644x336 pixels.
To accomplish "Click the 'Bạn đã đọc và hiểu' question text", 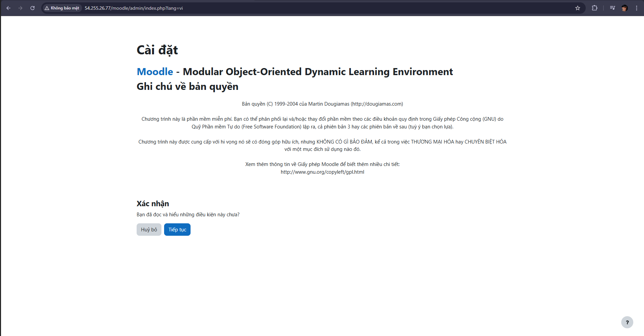I will click(x=188, y=215).
